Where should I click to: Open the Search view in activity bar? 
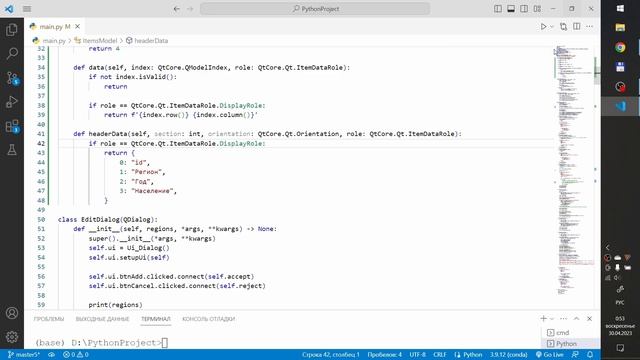point(12,53)
